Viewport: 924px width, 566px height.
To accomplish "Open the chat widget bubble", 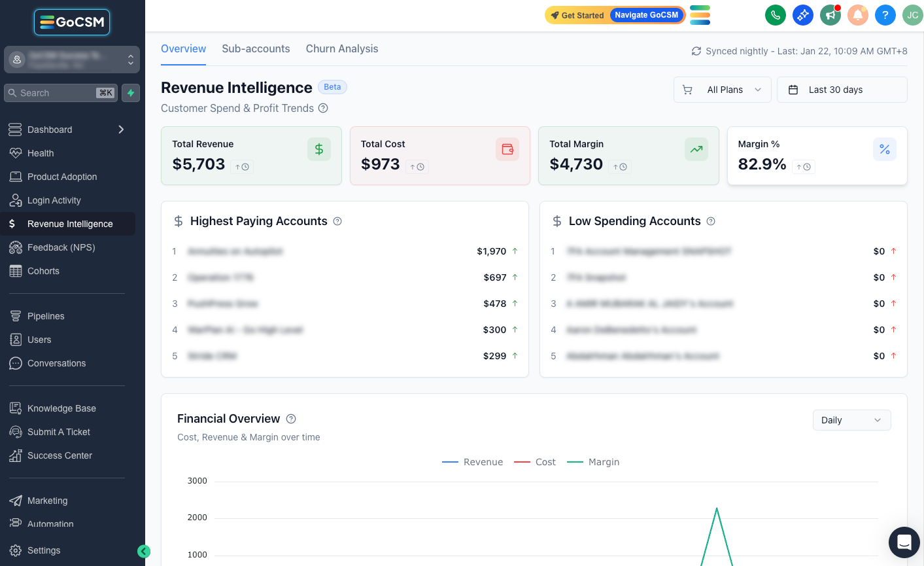I will click(904, 542).
